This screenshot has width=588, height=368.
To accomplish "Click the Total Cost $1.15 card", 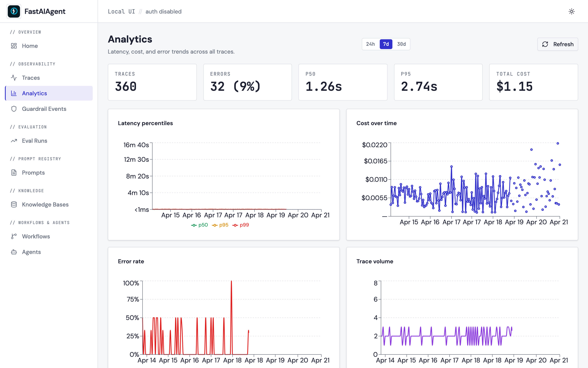I will coord(533,82).
